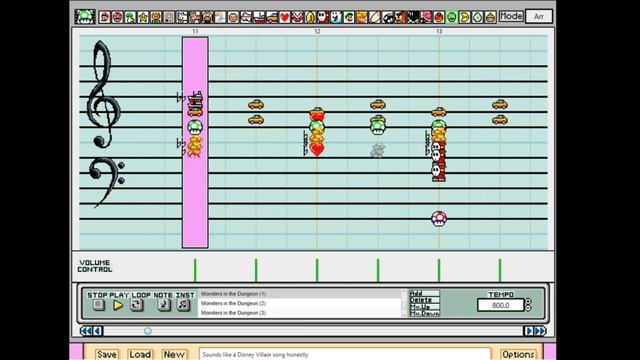Select the green 1-Up instrument in toolbar
The height and width of the screenshot is (360, 640).
[x=452, y=17]
